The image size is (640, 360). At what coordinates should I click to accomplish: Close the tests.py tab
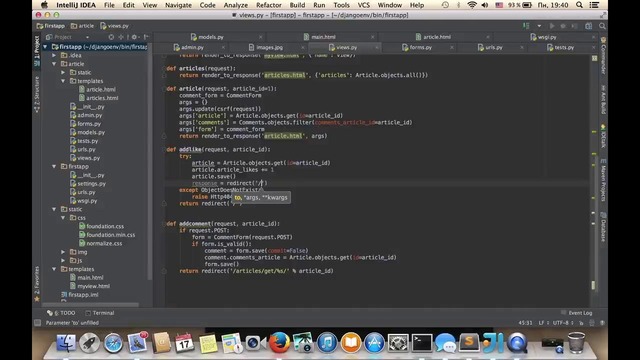[x=593, y=48]
